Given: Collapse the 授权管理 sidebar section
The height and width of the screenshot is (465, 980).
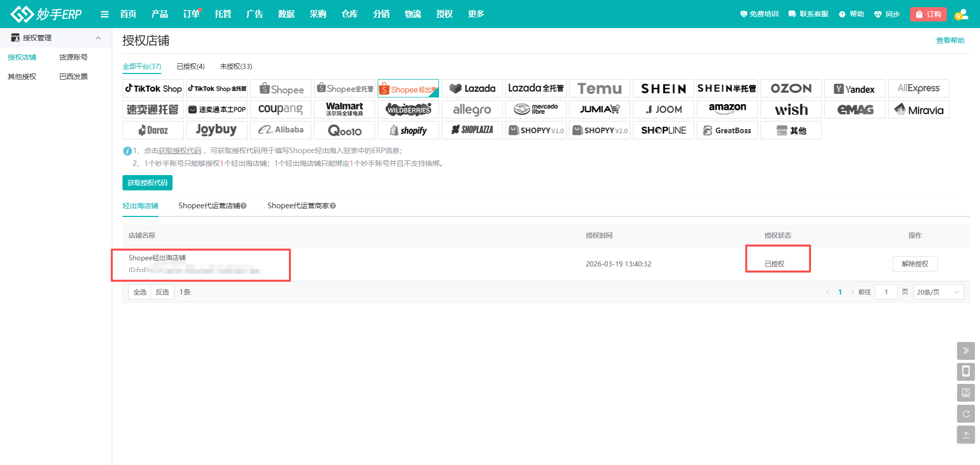Looking at the screenshot, I should (99, 38).
